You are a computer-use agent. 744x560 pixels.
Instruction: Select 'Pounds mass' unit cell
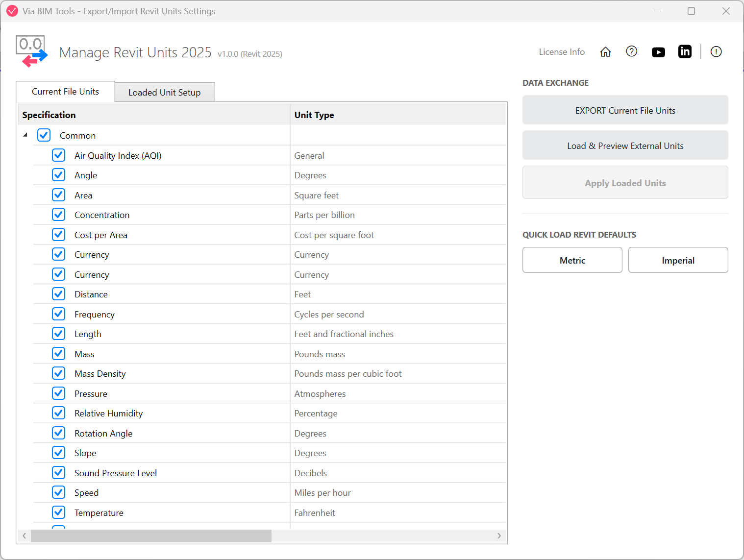click(398, 354)
